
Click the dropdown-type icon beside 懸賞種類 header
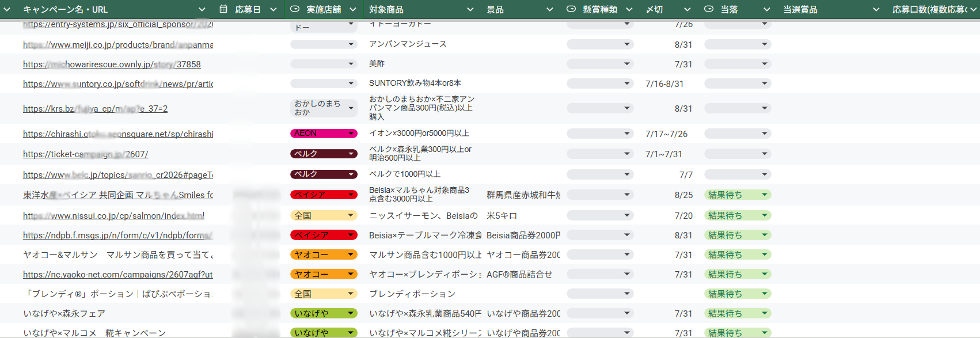(571, 9)
